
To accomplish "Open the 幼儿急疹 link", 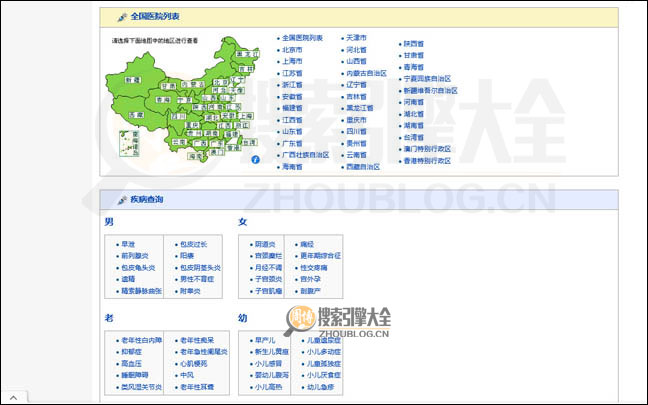I will pyautogui.click(x=320, y=387).
